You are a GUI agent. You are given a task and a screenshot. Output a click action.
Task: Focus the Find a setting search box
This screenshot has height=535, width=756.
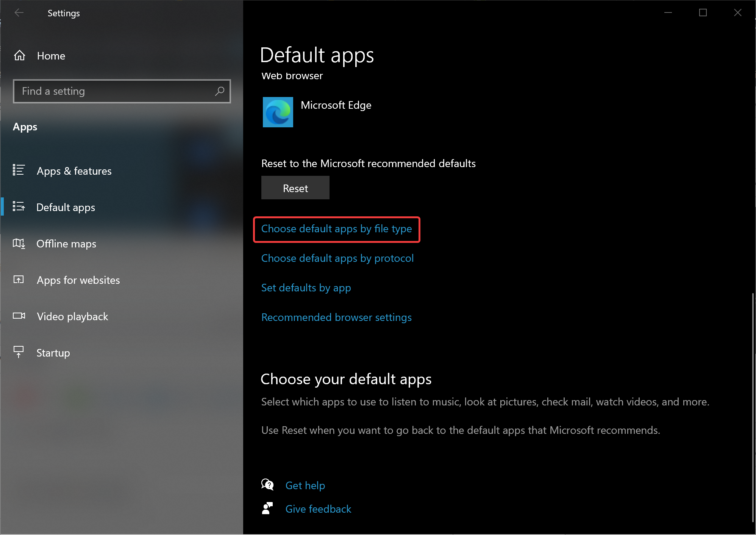point(122,91)
